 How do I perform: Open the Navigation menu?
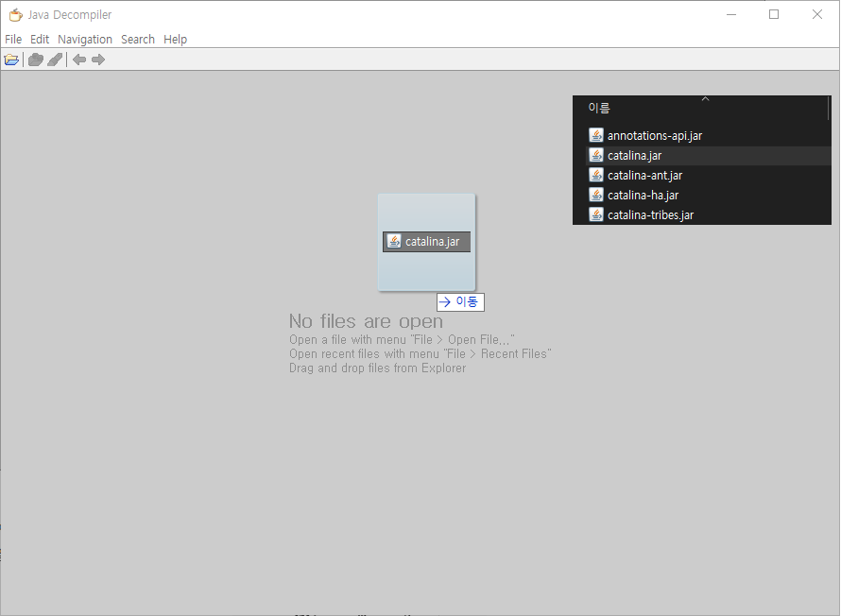coord(84,39)
